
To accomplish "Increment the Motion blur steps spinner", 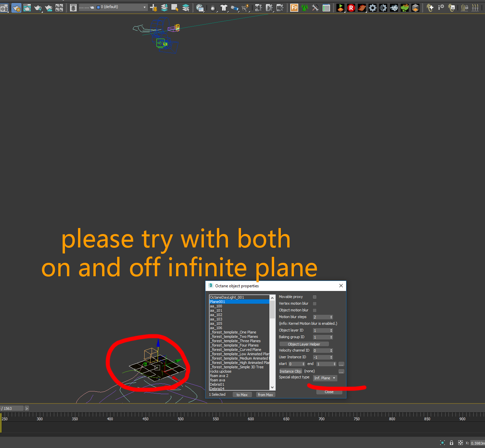I will [331, 316].
